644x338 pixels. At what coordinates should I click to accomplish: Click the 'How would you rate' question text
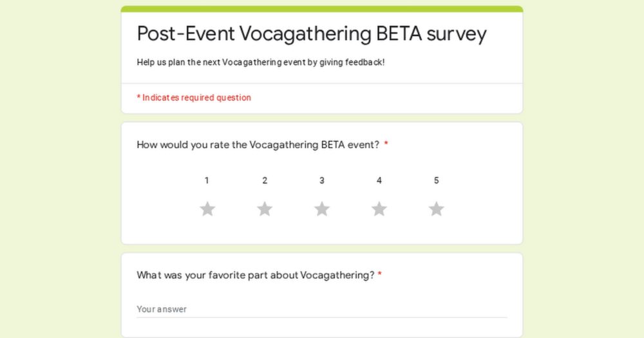(x=258, y=145)
